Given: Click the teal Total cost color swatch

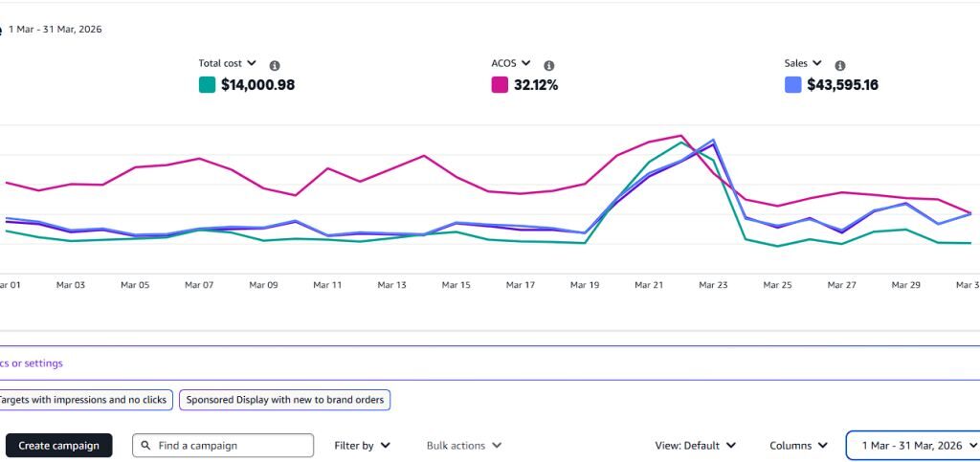Looking at the screenshot, I should coord(207,84).
